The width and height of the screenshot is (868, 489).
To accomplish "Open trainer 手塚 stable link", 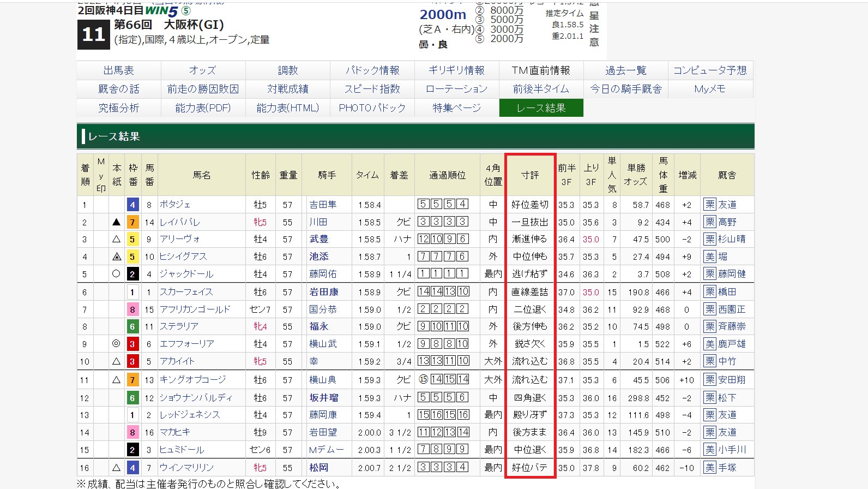I will 727,468.
